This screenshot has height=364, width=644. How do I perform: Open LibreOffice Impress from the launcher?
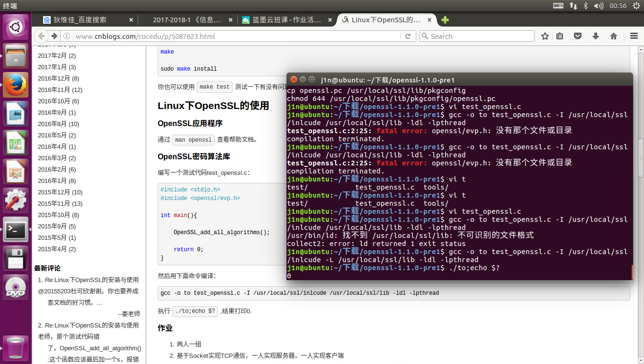tap(16, 172)
